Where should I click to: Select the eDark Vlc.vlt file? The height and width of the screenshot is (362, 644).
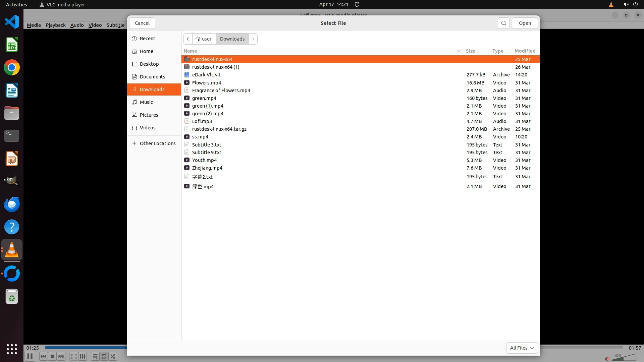click(x=206, y=75)
